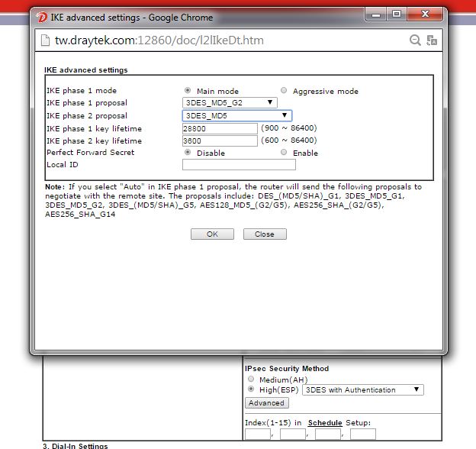Choose Disable for Perfect Forward Secret
Screen dimensions: 476x449
point(188,153)
